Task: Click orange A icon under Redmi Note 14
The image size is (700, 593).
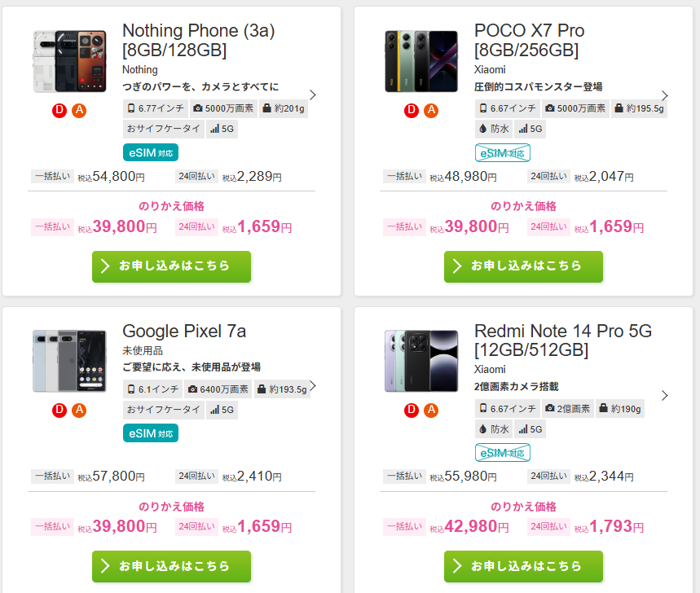Action: (x=430, y=411)
